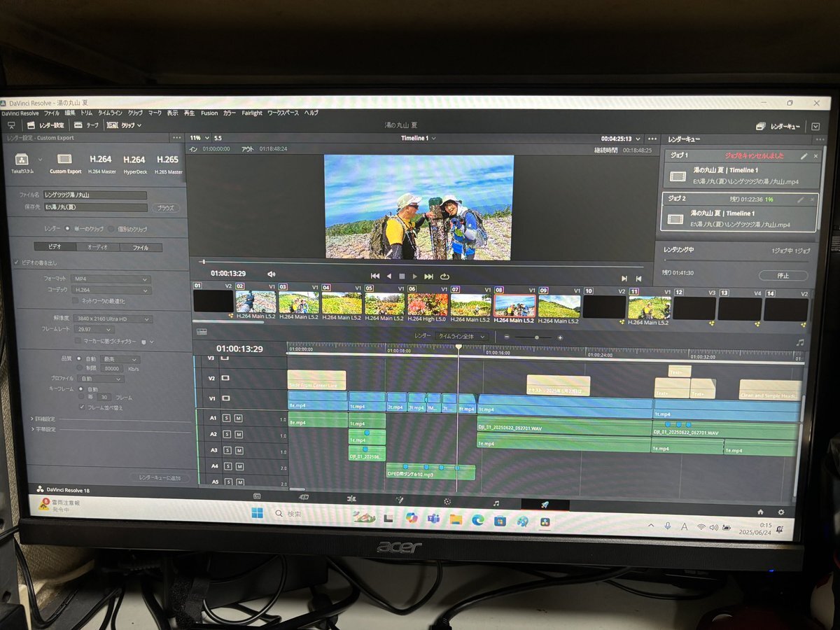Click レンダーキューに追加 button

click(x=160, y=477)
